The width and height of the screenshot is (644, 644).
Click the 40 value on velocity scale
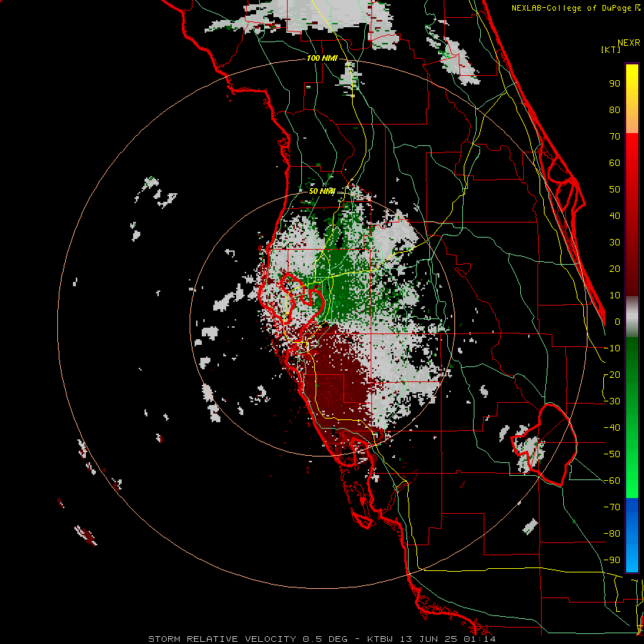(615, 215)
